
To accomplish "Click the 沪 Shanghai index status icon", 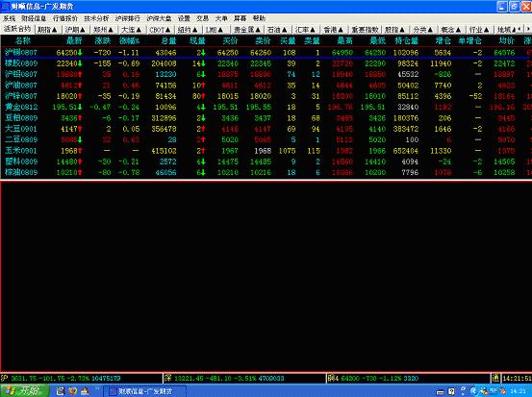I will click(5, 378).
